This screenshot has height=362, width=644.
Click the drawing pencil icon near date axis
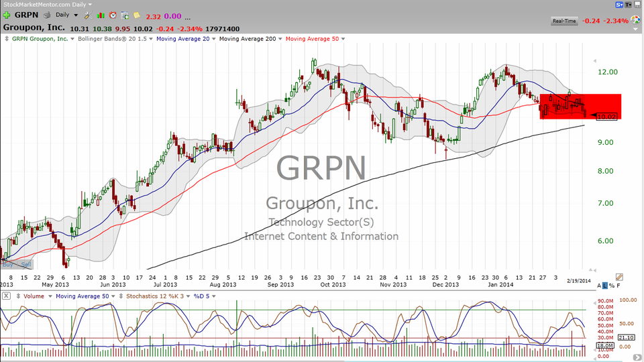point(619,278)
